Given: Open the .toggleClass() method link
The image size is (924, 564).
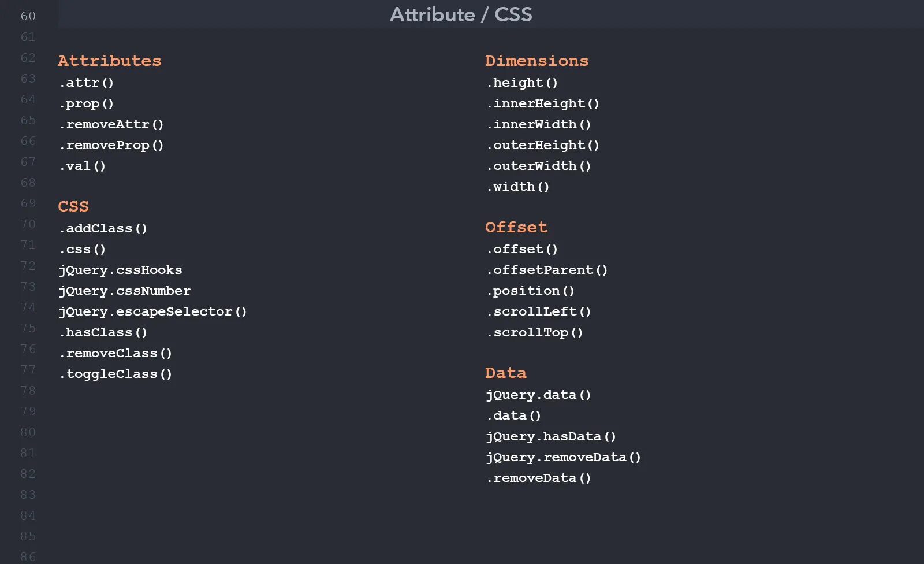Looking at the screenshot, I should pos(115,374).
